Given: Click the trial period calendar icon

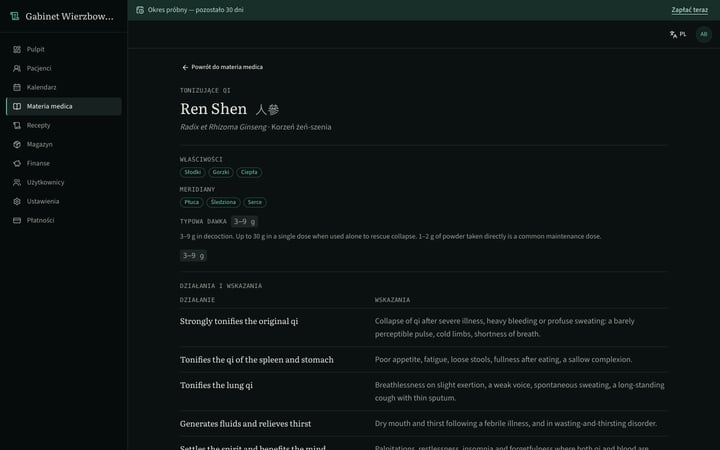Looking at the screenshot, I should click(140, 10).
